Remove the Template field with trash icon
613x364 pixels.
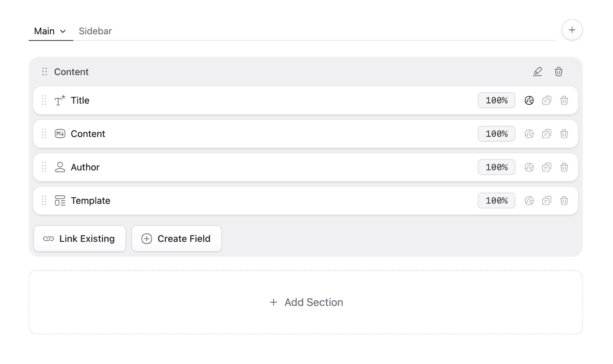pos(564,201)
